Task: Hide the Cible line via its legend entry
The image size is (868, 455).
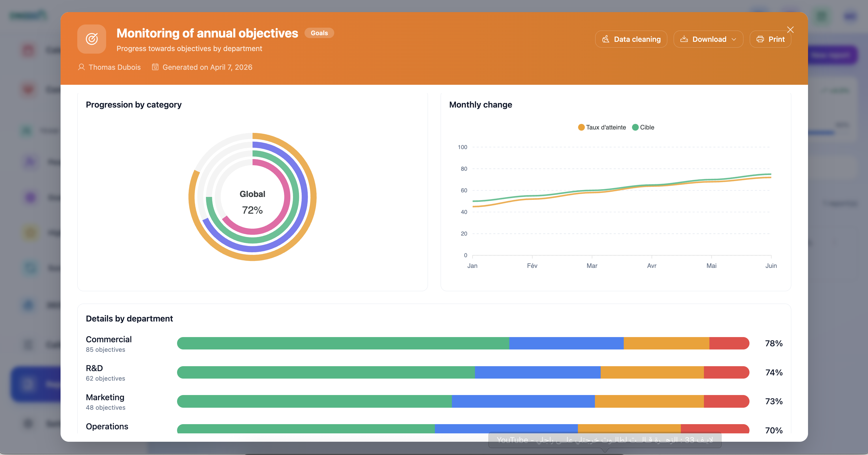Action: [643, 127]
